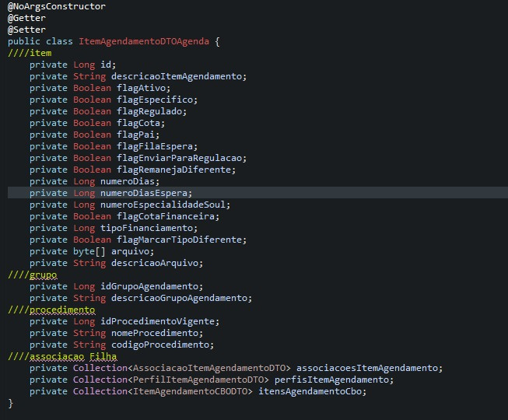Click the numeroDias field name
The height and width of the screenshot is (420, 508).
click(128, 181)
